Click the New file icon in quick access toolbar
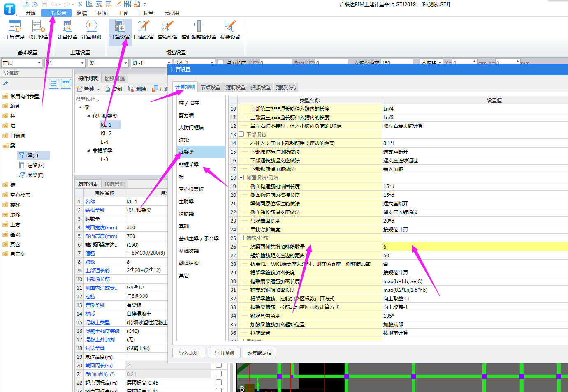Screen dimensions: 568x392 pos(26,4)
